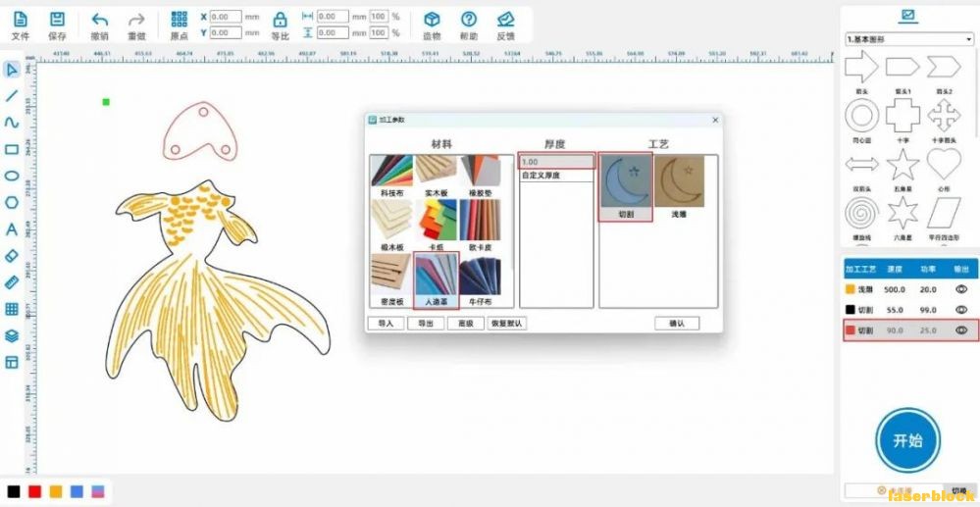Select the text tool A
980x507 pixels.
point(11,229)
